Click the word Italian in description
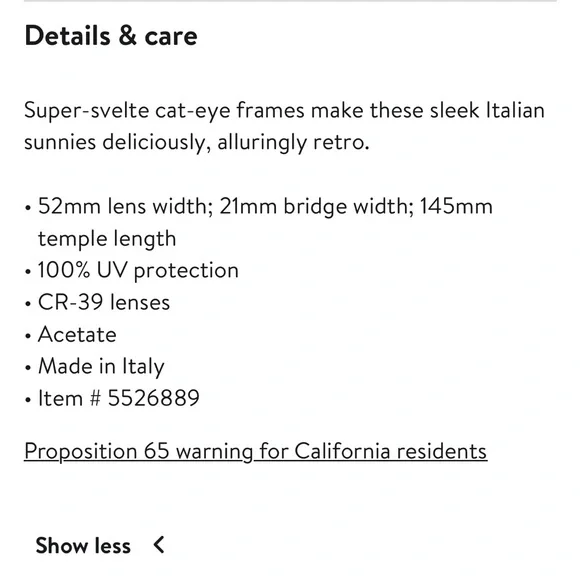This screenshot has width=580, height=580. (515, 110)
